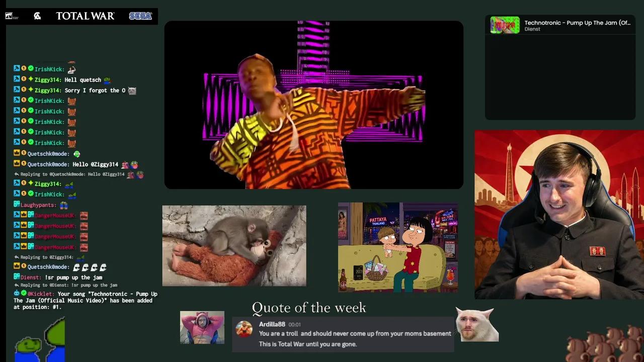Click the monkey hugging plush video clip
644x362 pixels.
tap(234, 245)
